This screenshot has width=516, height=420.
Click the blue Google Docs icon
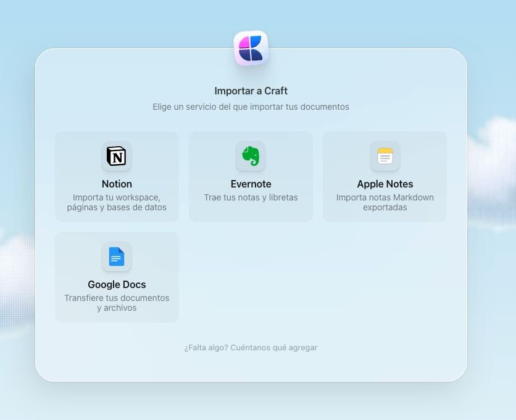(117, 257)
